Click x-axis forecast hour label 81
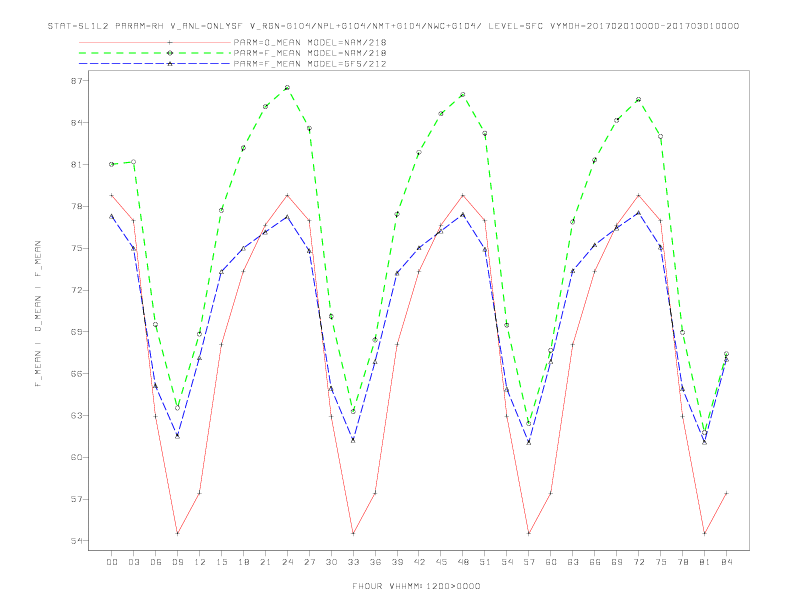This screenshot has width=792, height=612. coord(705,562)
